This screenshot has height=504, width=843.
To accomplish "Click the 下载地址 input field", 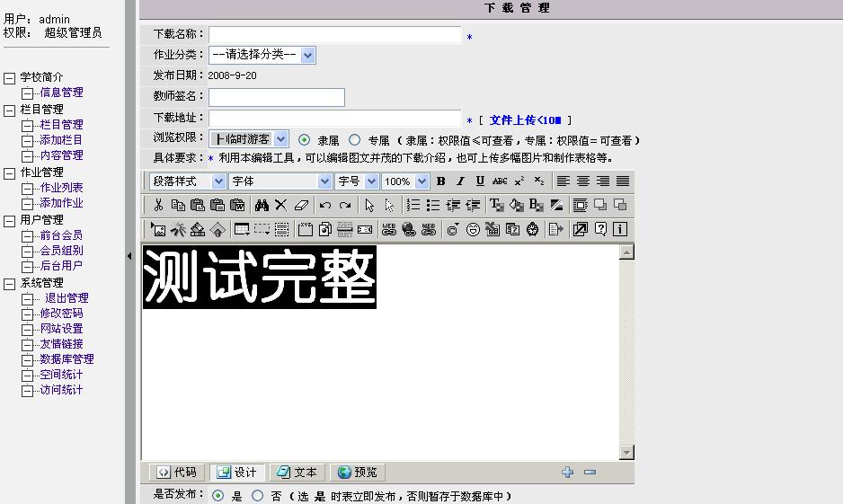I will (334, 119).
